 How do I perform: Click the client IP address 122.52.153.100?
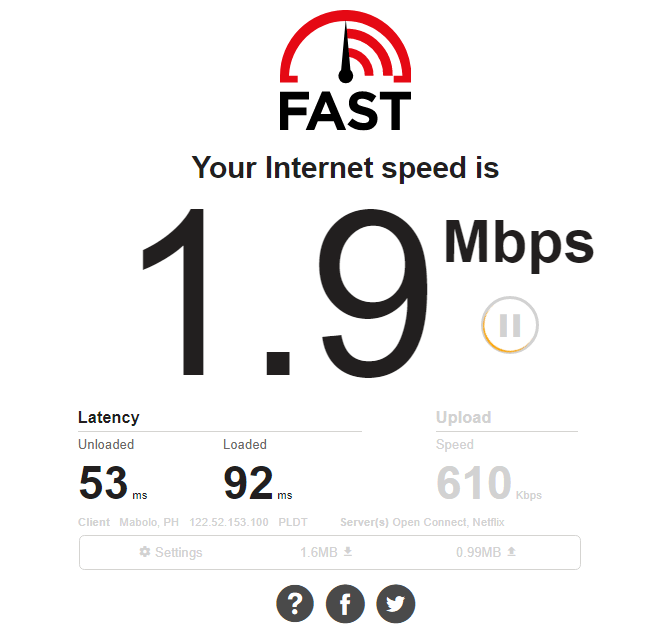pyautogui.click(x=229, y=522)
